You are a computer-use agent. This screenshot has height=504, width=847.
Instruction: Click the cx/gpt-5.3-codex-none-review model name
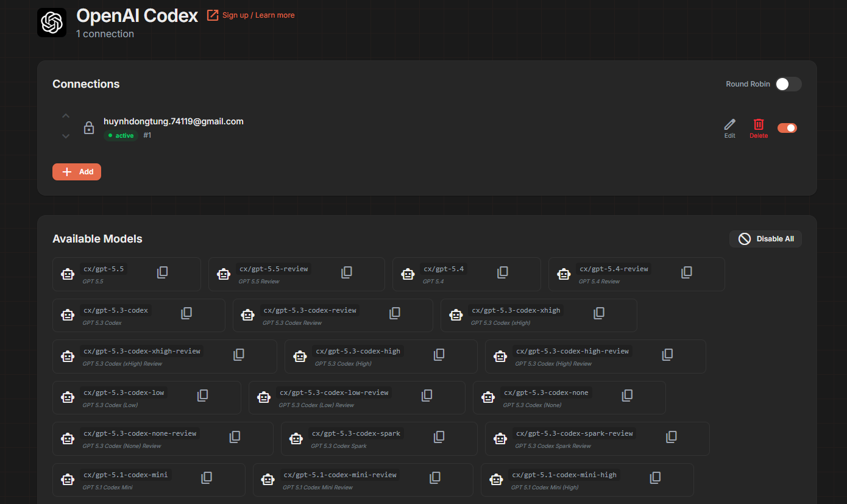click(140, 433)
